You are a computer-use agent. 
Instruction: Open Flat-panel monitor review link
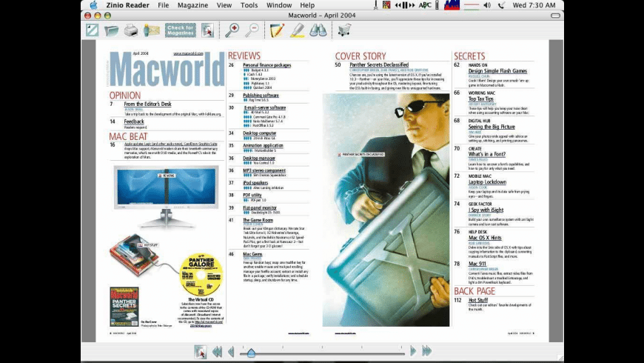260,207
